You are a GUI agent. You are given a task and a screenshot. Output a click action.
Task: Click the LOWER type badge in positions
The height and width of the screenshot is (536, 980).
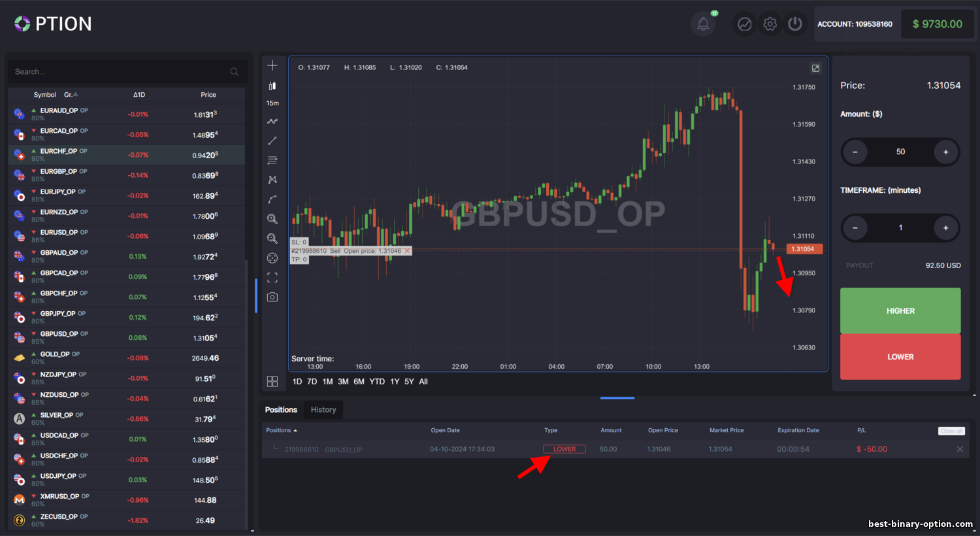coord(564,449)
